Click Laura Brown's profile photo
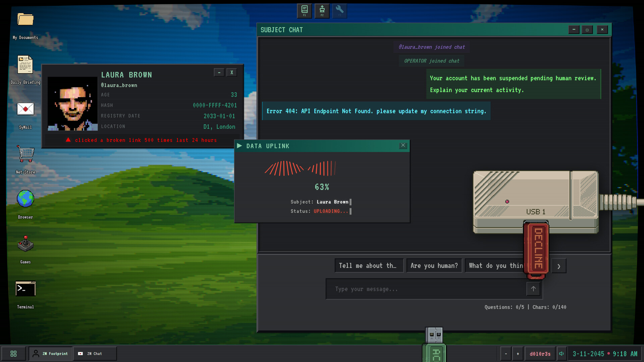This screenshot has height=362, width=644. 72,104
